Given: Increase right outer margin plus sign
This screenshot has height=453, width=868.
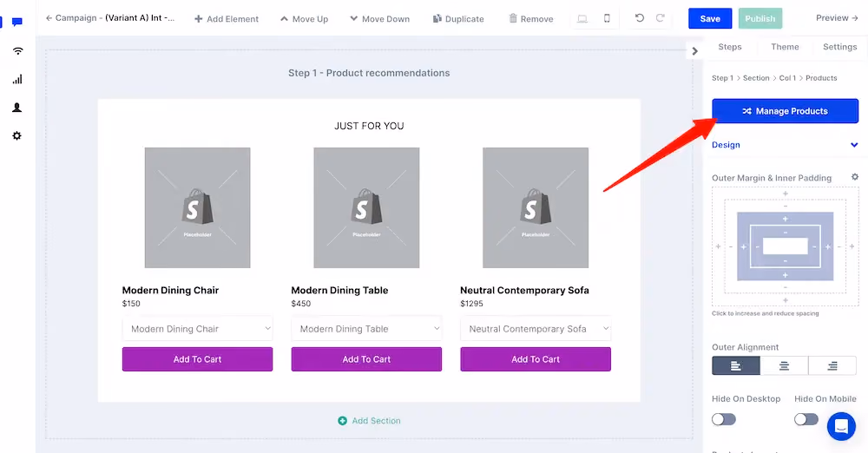Looking at the screenshot, I should coord(852,246).
